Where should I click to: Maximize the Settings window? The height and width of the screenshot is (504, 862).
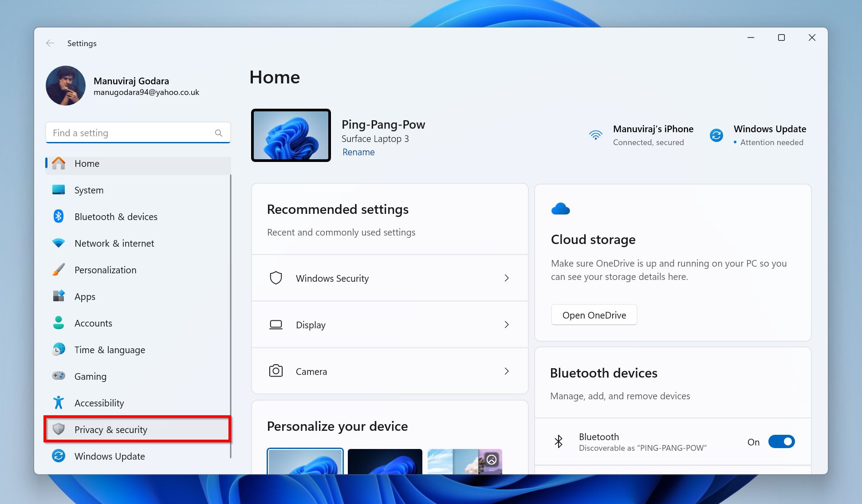coord(781,38)
